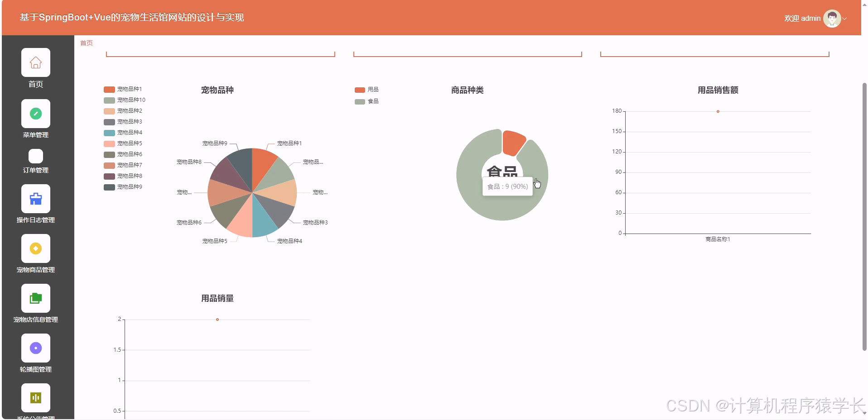Click the 宠物品种8 pie label

pos(189,162)
